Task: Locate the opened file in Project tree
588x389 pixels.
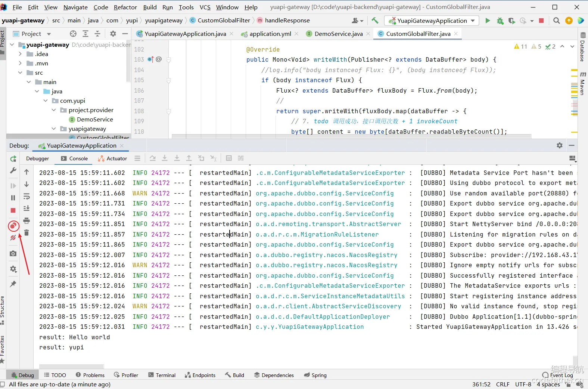Action: (73, 34)
